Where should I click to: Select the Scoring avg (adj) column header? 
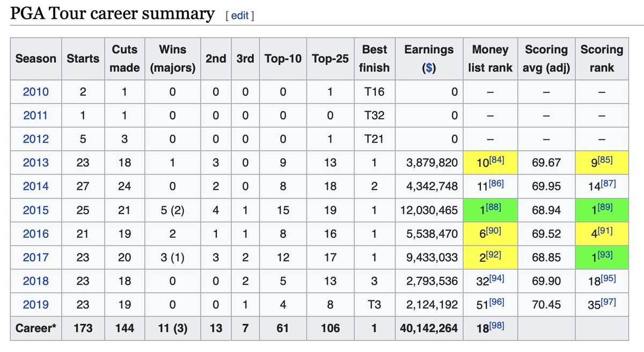(x=546, y=58)
